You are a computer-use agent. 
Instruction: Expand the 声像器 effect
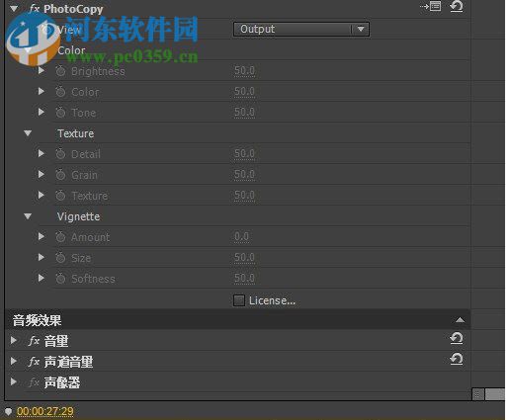pos(14,381)
